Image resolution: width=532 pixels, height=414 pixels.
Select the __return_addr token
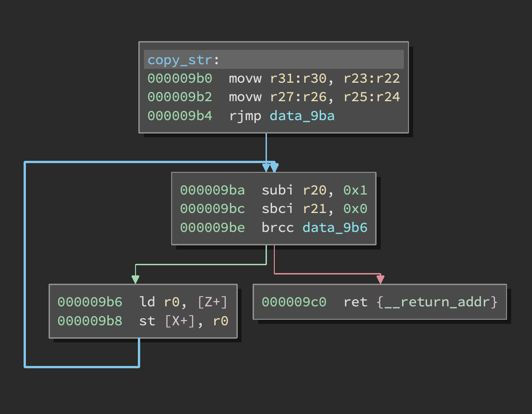437,302
